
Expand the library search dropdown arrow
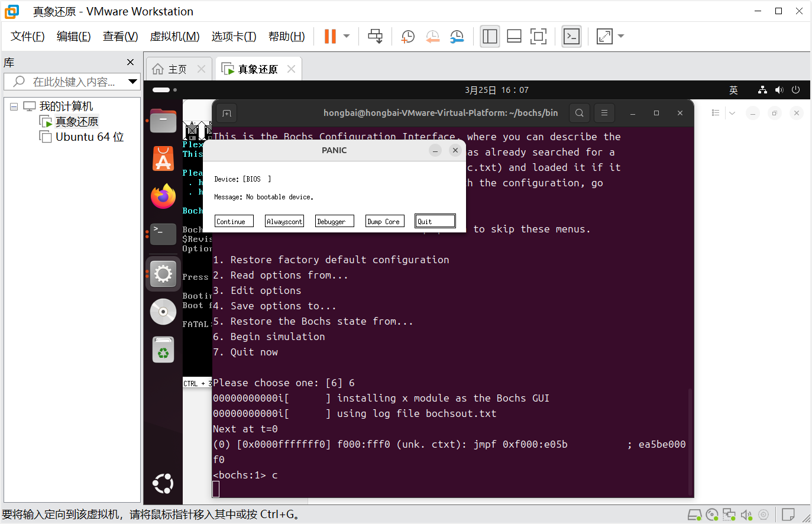(132, 82)
